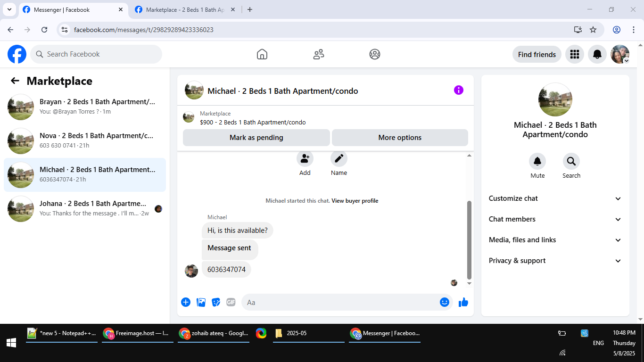Click the browser address bar URL
The width and height of the screenshot is (644, 362).
tap(144, 30)
